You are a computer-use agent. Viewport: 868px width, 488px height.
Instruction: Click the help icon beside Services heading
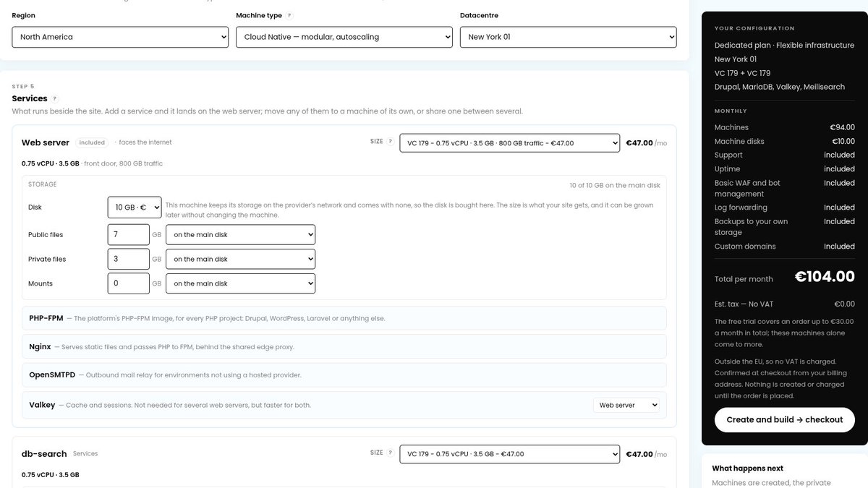point(54,98)
